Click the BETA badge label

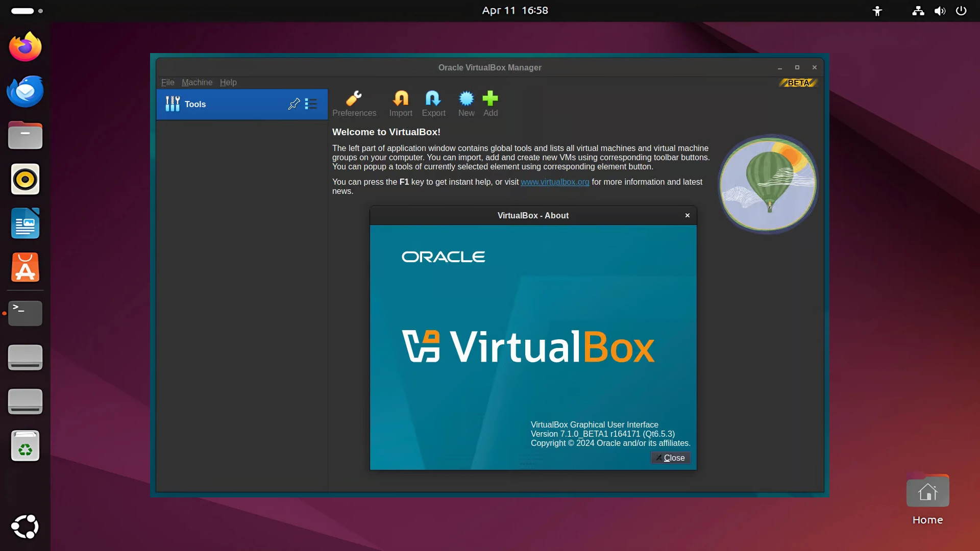(798, 83)
